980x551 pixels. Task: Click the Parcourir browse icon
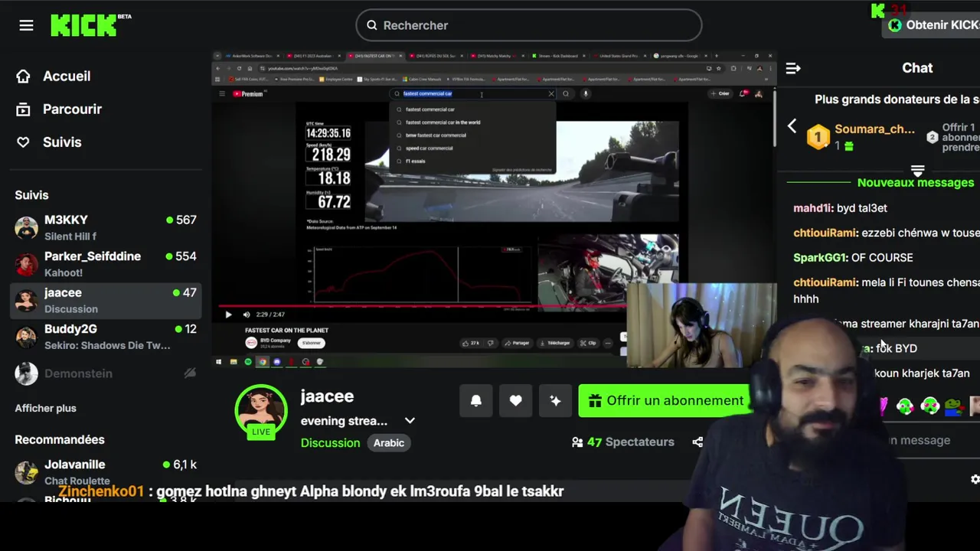(x=23, y=109)
